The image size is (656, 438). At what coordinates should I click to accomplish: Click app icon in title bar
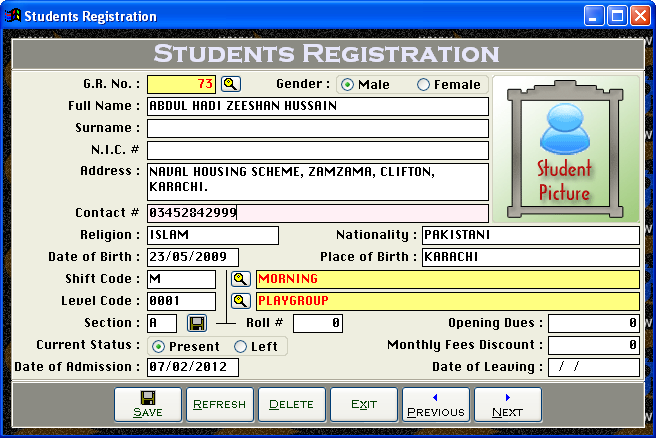[13, 16]
